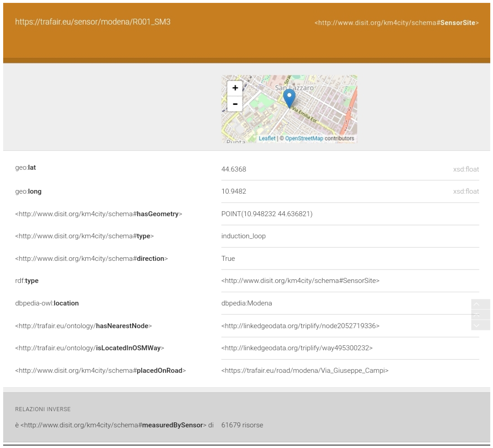Image resolution: width=493 pixels, height=448 pixels.
Task: Zoom out on the map
Action: (235, 104)
